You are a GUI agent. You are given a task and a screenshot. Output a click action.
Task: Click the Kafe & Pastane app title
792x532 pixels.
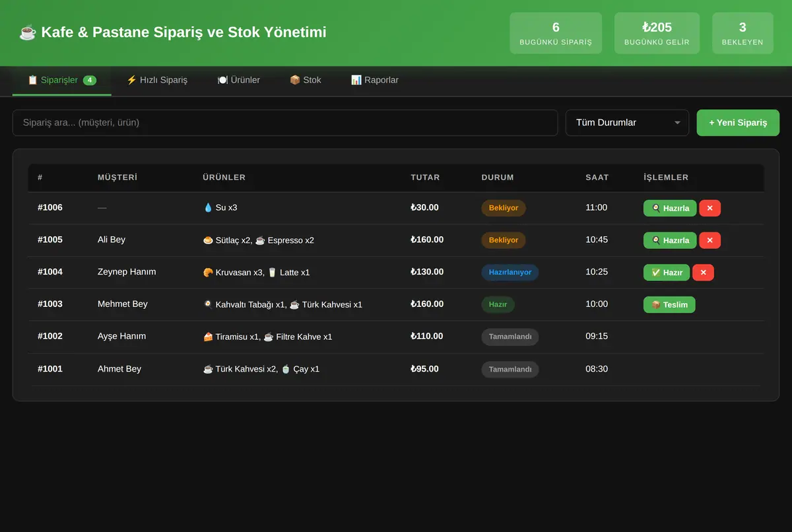173,32
